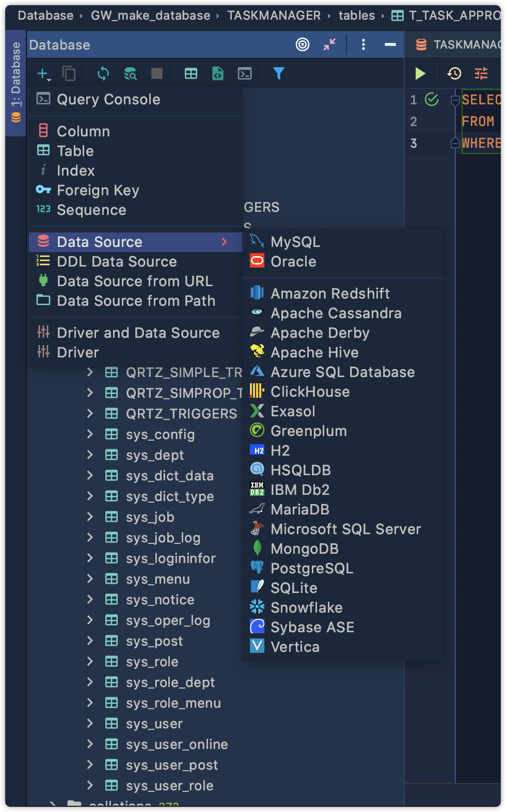Viewport: 506px width, 812px height.
Task: Select Greenplum data source
Action: point(343,431)
